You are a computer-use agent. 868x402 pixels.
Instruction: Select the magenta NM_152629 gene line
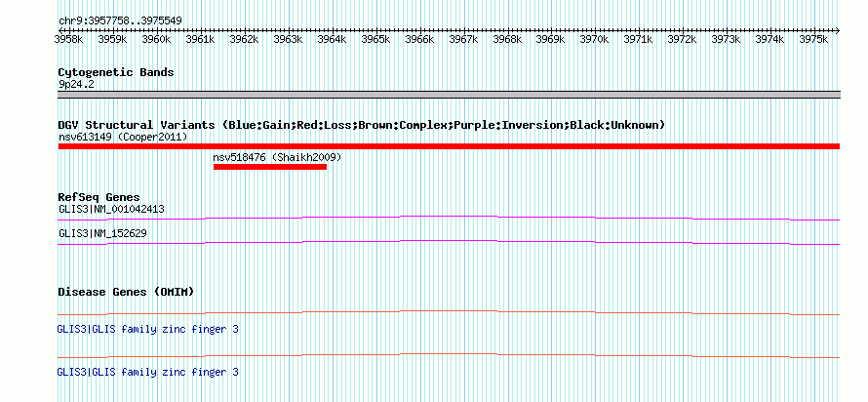pyautogui.click(x=449, y=242)
